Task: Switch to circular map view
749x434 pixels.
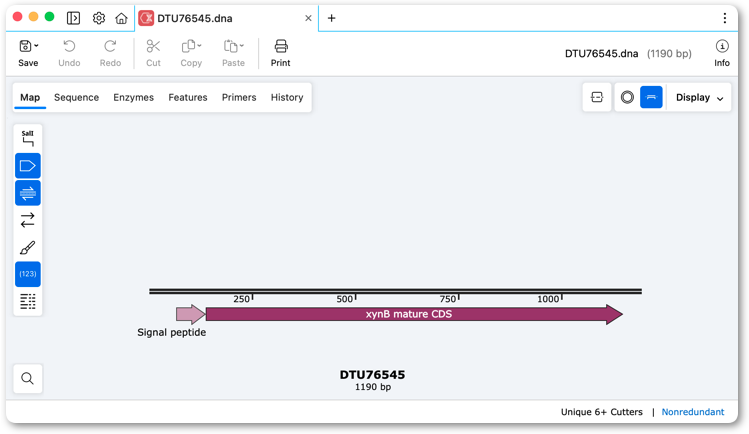Action: 627,97
